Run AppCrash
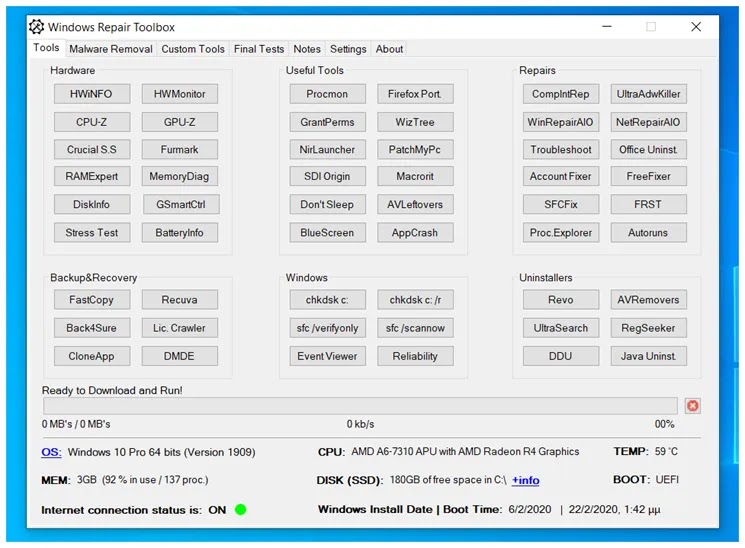Image resolution: width=745 pixels, height=548 pixels. [415, 233]
